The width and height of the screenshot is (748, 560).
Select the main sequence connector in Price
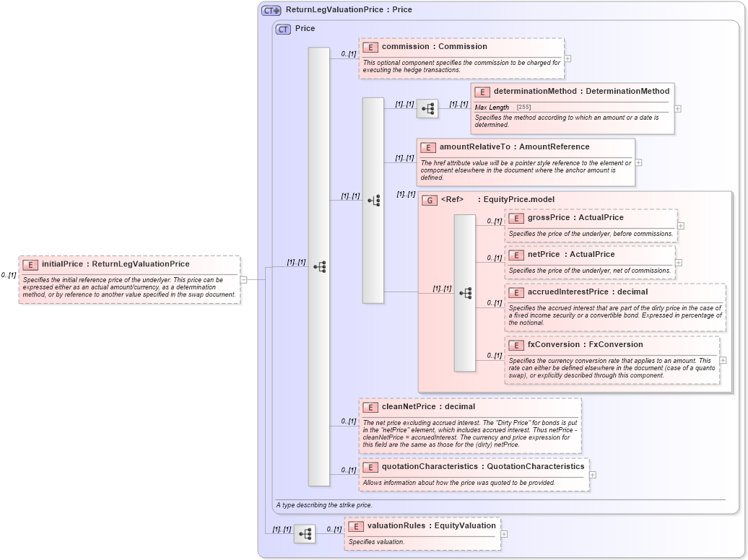coord(320,266)
